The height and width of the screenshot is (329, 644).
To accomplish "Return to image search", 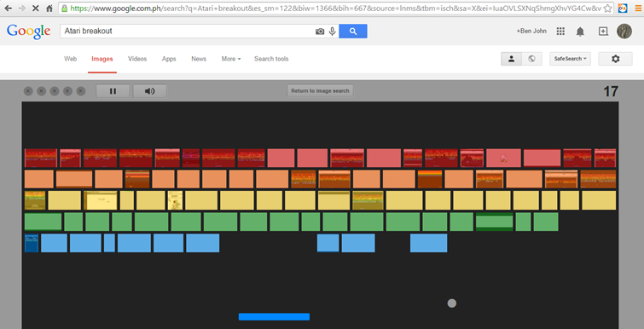I will tap(320, 91).
